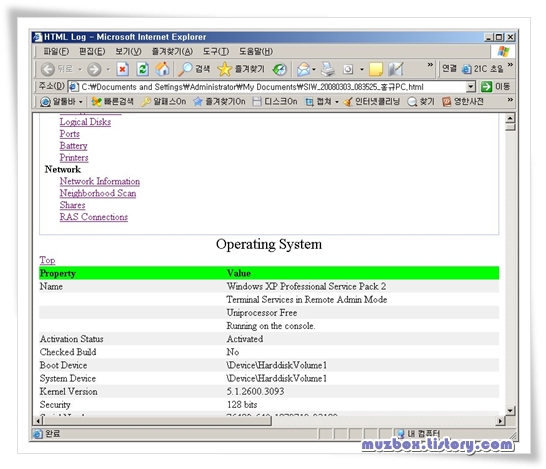Jump to Top link
The image size is (546, 469).
[x=47, y=260]
